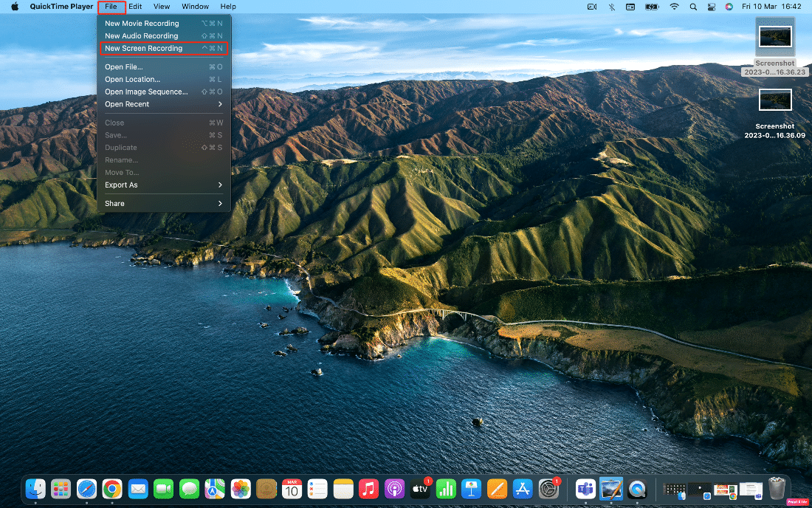Select New Screen Recording
The width and height of the screenshot is (812, 508).
click(164, 48)
